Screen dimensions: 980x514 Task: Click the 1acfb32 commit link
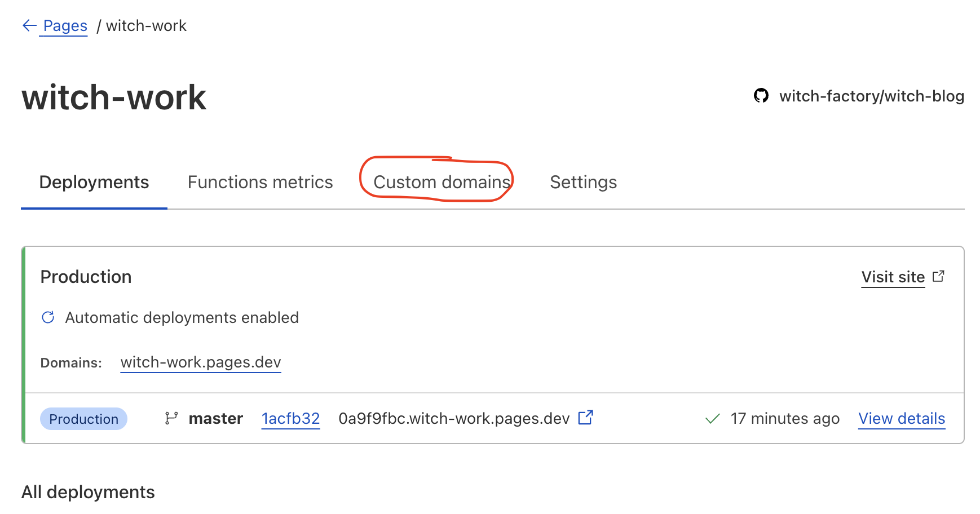click(290, 418)
